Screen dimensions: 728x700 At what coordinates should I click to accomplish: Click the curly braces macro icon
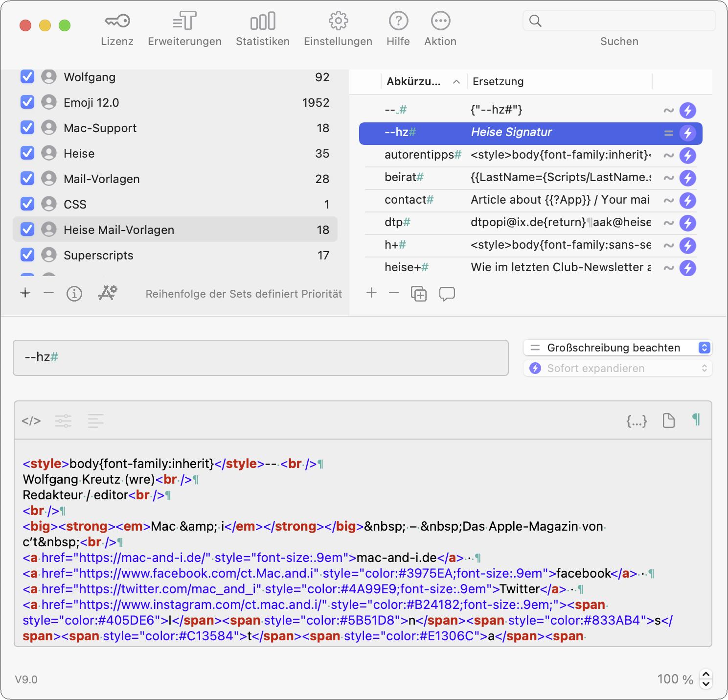pos(637,420)
